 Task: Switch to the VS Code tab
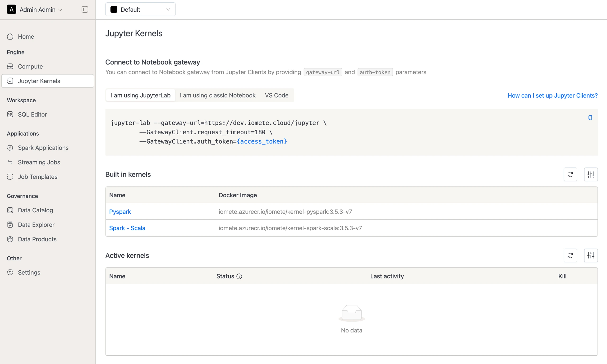click(x=276, y=95)
